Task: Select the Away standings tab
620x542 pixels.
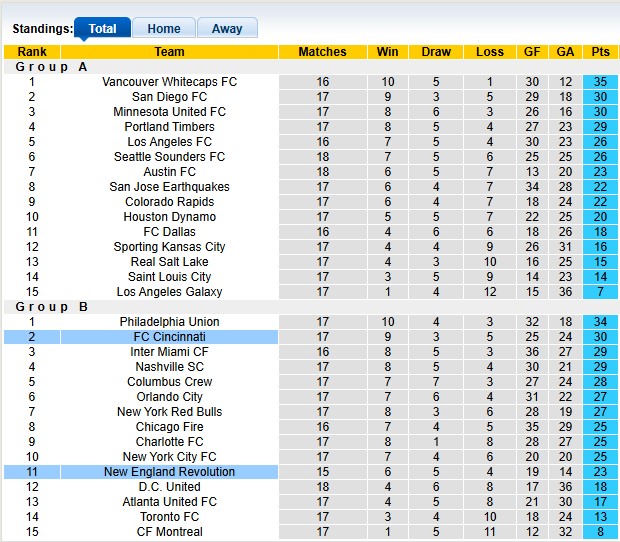Action: tap(227, 29)
